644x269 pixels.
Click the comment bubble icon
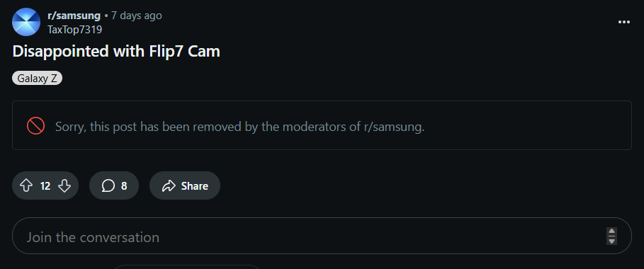tap(108, 186)
